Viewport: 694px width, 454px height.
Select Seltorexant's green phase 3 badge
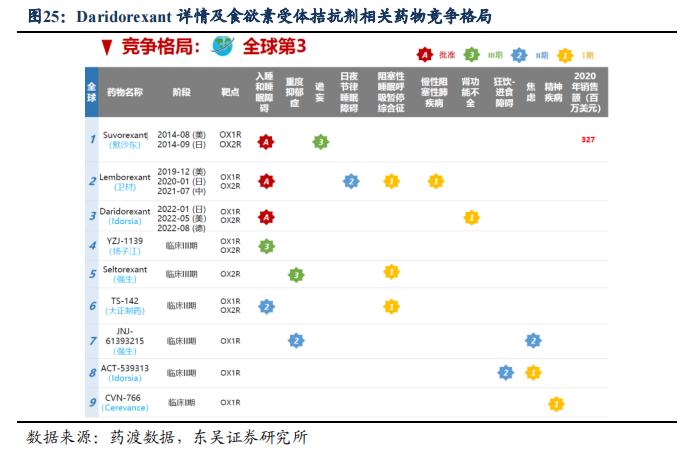(x=296, y=275)
